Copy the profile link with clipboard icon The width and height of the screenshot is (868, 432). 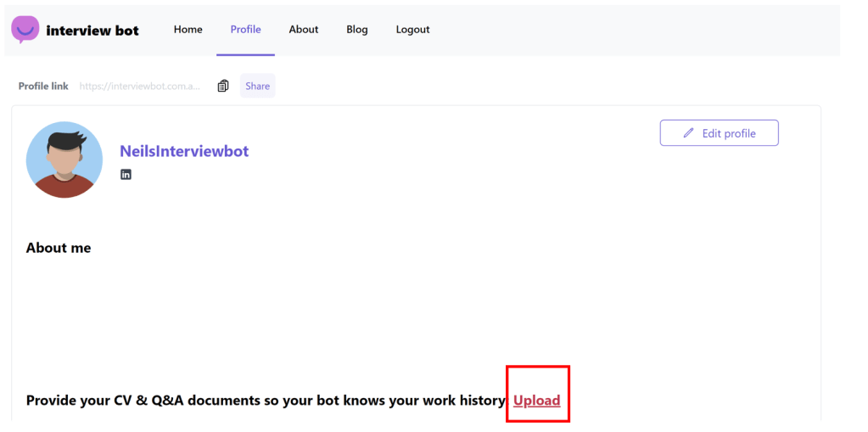pos(223,86)
